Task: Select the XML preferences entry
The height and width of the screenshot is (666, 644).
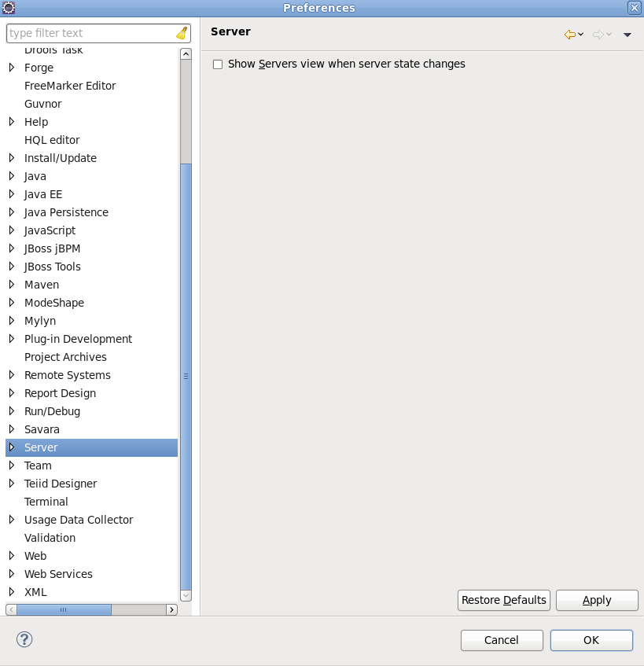Action: [x=35, y=591]
